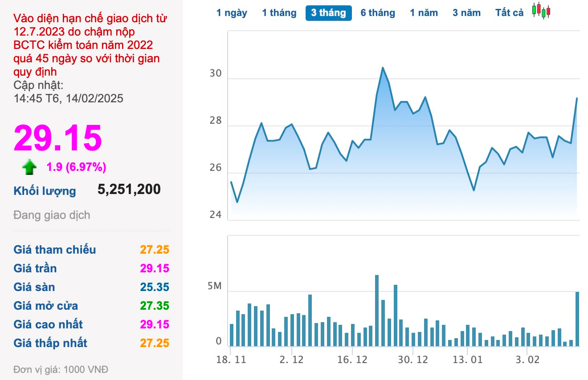
Task: Click the 0 volume axis label
Action: 219,341
